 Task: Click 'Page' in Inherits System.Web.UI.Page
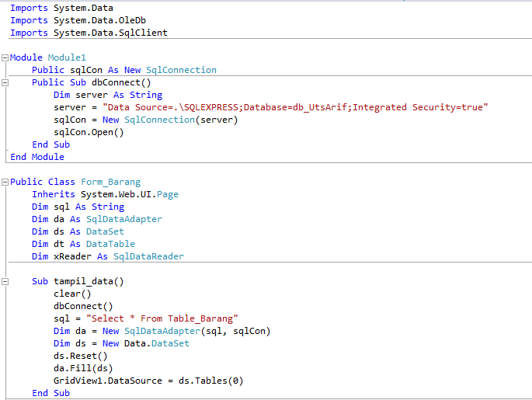pos(168,194)
